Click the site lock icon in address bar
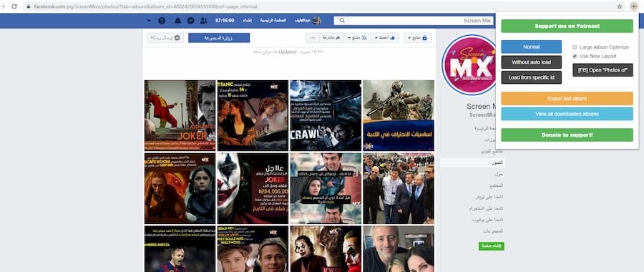The image size is (644, 272). click(x=29, y=6)
